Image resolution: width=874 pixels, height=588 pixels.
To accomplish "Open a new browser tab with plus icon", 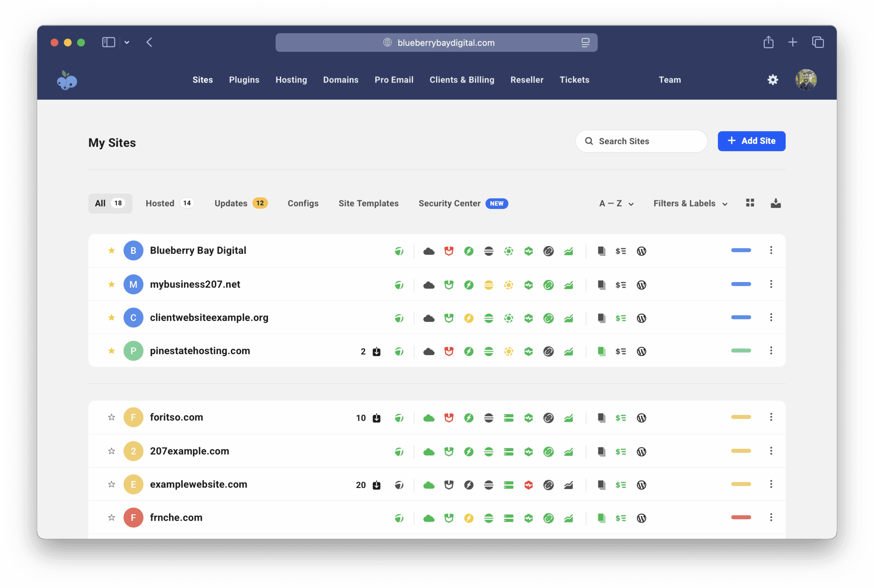I will tap(792, 42).
